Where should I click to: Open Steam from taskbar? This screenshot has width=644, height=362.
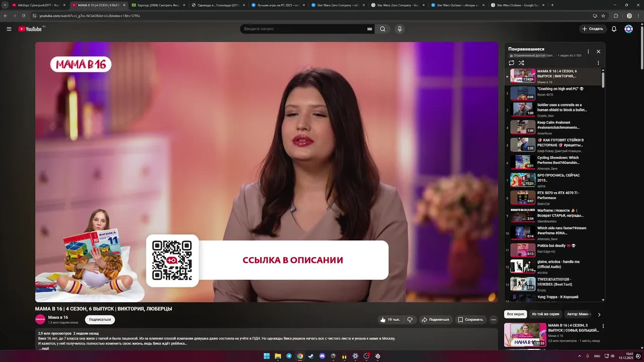pyautogui.click(x=311, y=356)
